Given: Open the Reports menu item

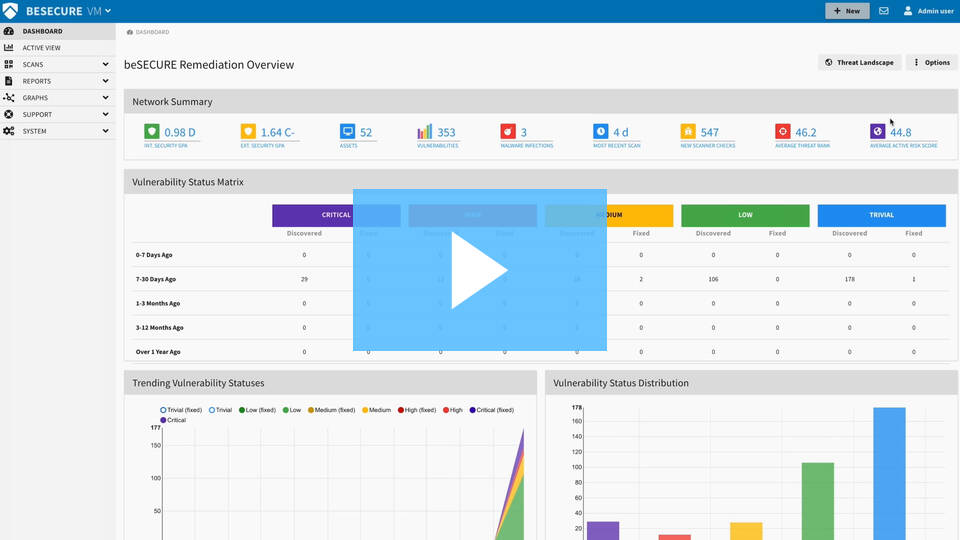Looking at the screenshot, I should pos(58,81).
